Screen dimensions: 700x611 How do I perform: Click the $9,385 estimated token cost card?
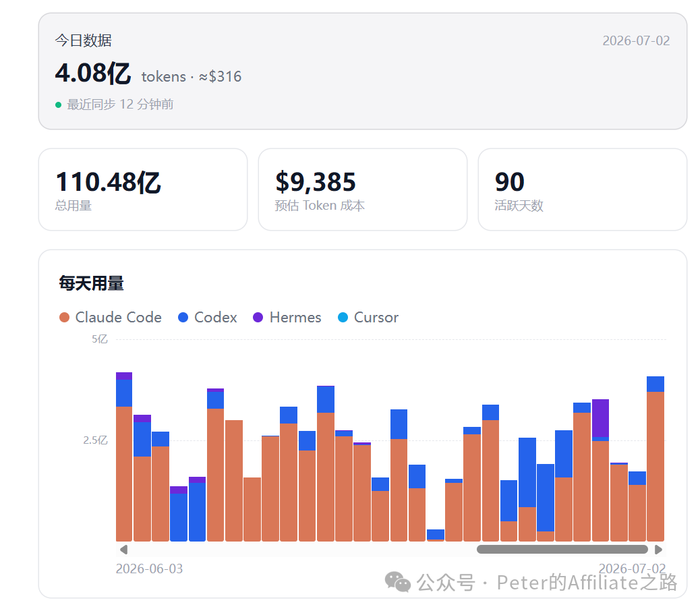[x=363, y=190]
